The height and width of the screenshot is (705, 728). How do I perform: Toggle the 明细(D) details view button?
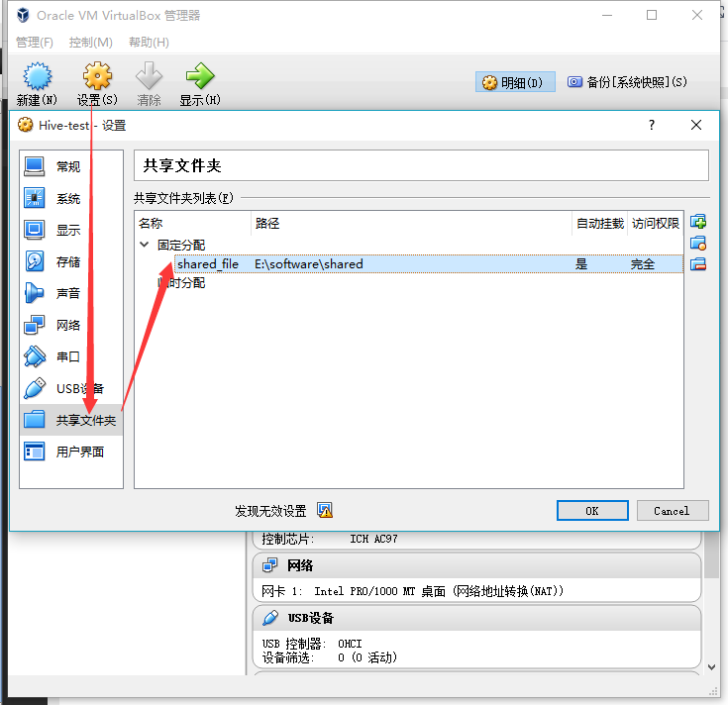pos(515,82)
